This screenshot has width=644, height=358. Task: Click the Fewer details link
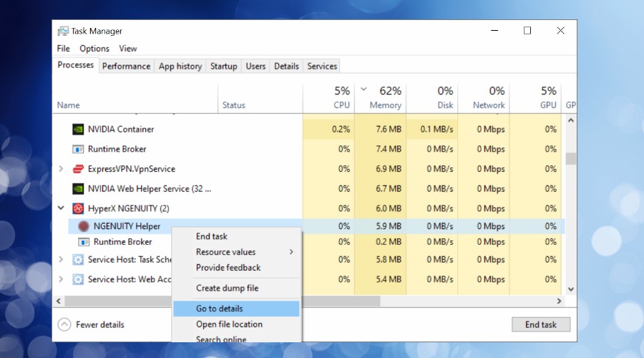pyautogui.click(x=99, y=325)
